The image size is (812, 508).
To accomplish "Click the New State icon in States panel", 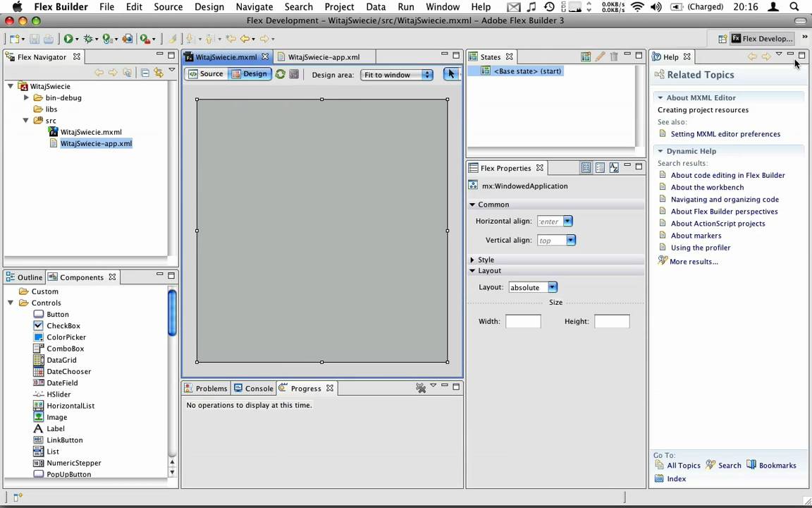I will [x=586, y=56].
